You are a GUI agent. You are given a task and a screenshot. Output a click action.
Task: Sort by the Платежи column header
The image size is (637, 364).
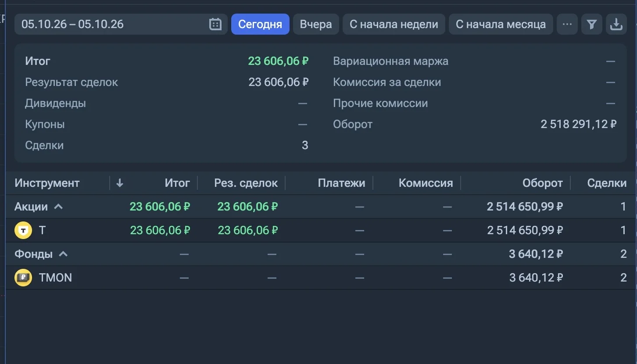pyautogui.click(x=341, y=183)
